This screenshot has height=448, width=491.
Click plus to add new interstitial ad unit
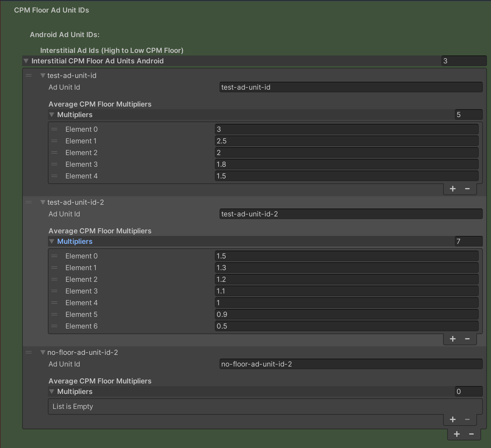pyautogui.click(x=457, y=434)
